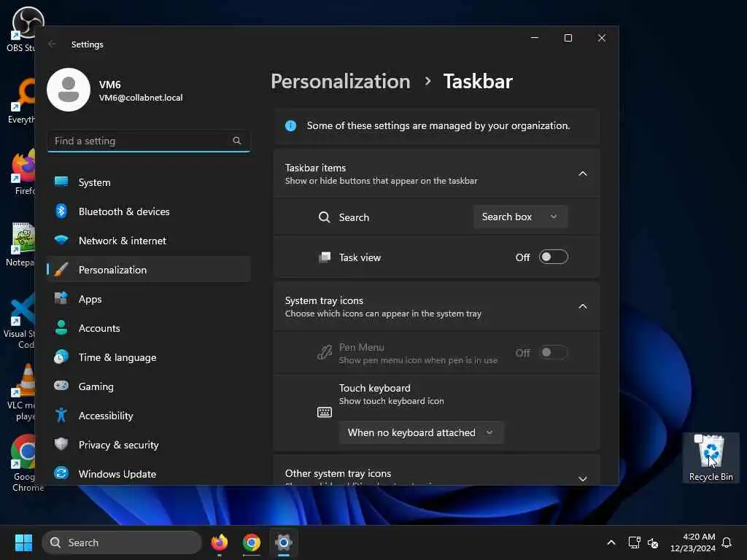Select the Everything desktop shortcut

[x=20, y=101]
